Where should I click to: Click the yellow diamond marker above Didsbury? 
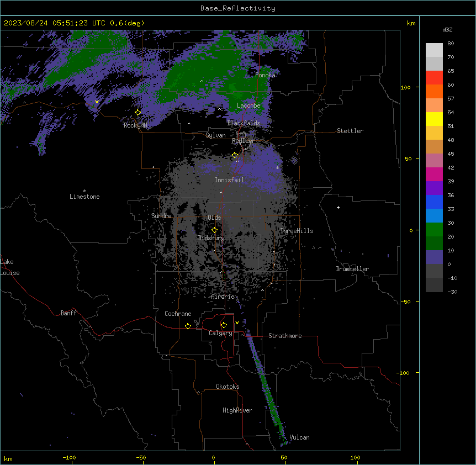click(x=214, y=230)
